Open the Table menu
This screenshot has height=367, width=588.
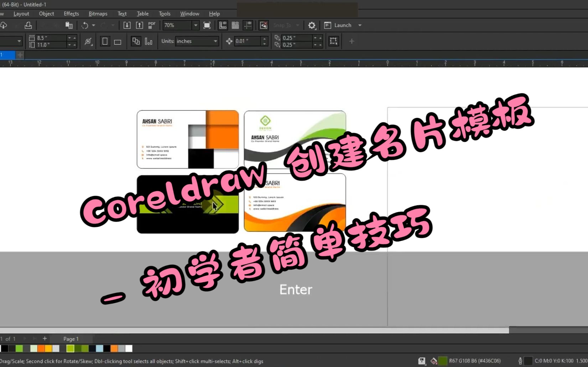click(143, 14)
